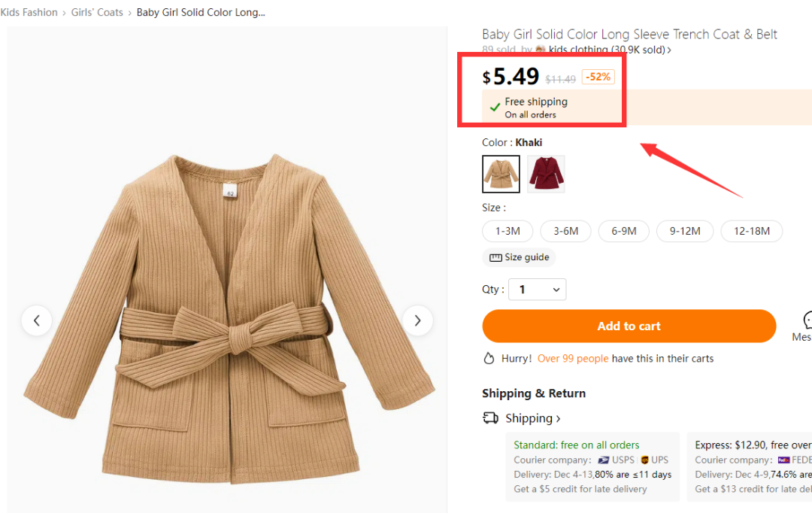Open the Size guide
This screenshot has height=513, width=812.
(x=519, y=257)
